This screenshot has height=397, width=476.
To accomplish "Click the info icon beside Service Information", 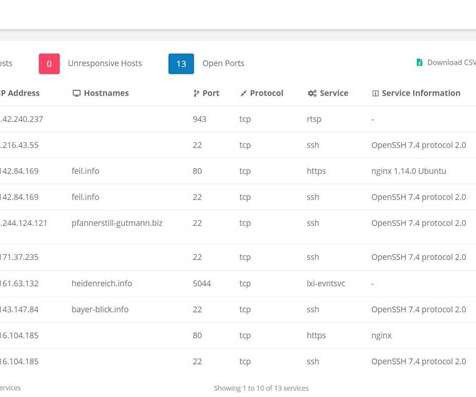I will (x=375, y=93).
